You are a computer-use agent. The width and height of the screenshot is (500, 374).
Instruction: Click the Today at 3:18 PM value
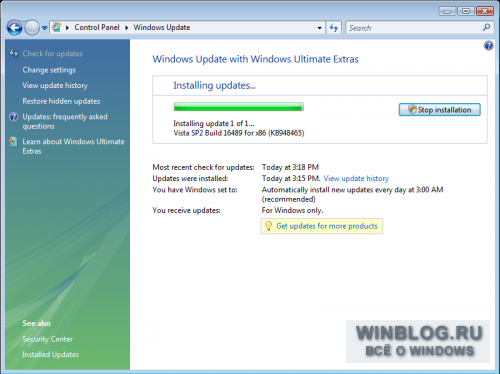290,167
